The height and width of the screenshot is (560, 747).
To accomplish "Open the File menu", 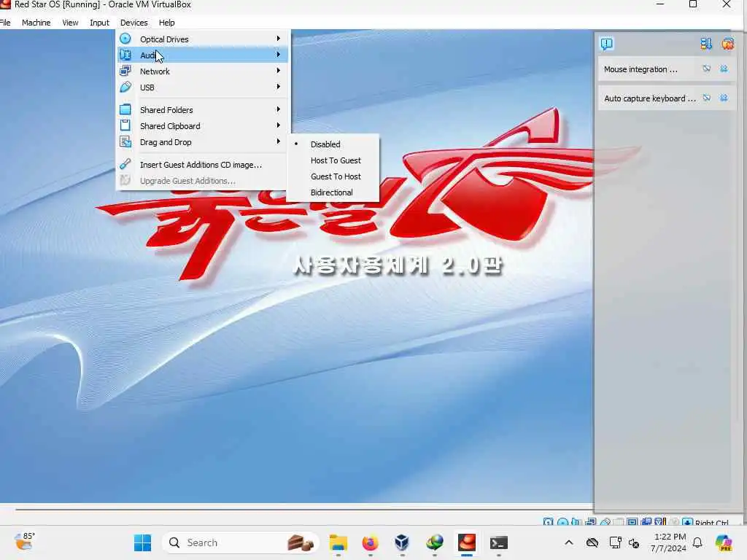I will [x=5, y=23].
